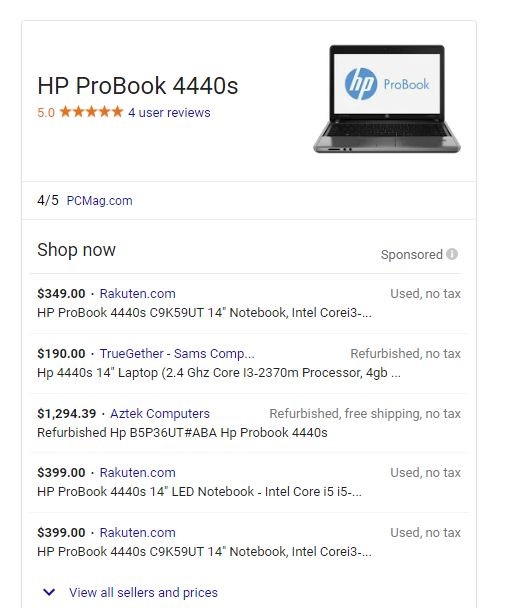Viewport: 529px width, 608px height.
Task: Click the Sponsored info icon
Action: (x=452, y=254)
